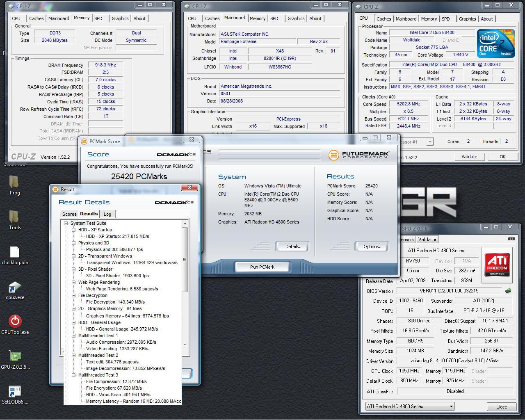Launch the cpuz.exe desktop icon
525x420 pixels.
coord(15,290)
